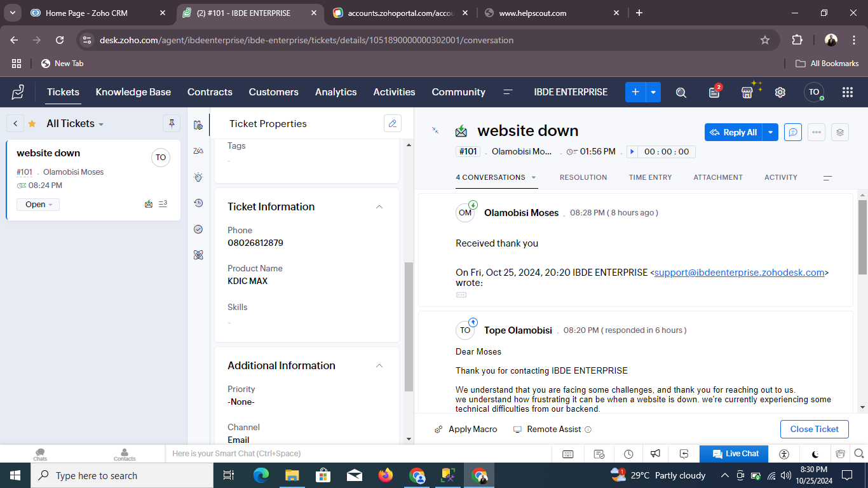This screenshot has width=868, height=488.
Task: Switch to the Time Entry tab
Action: point(650,177)
